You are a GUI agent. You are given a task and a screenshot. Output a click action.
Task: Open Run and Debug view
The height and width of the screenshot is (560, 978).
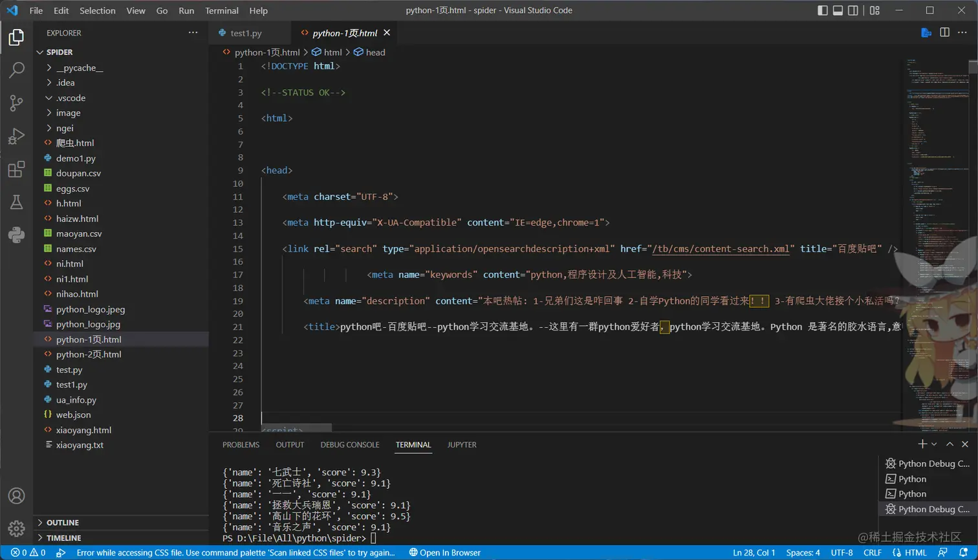tap(16, 136)
